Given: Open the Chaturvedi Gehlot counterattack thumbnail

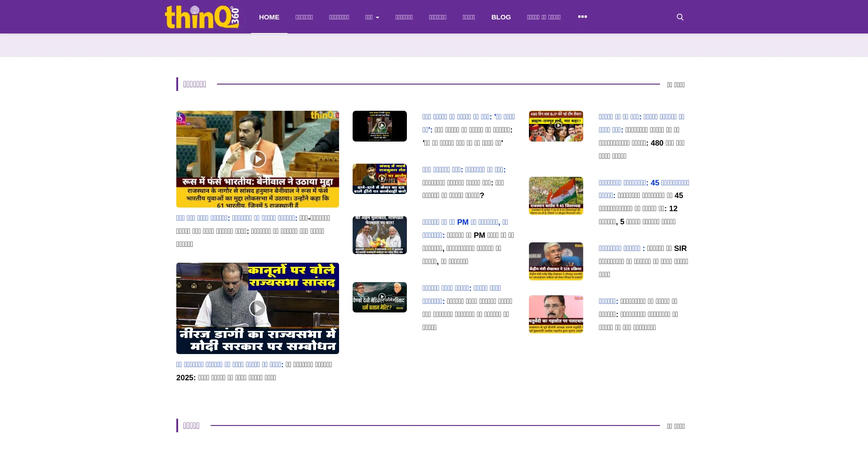Looking at the screenshot, I should [x=556, y=314].
